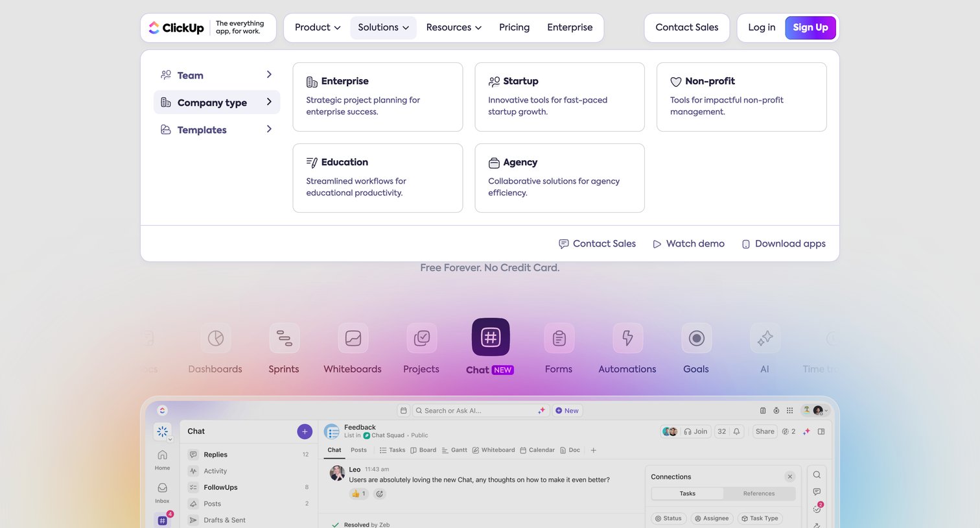Open the Education solution card
Screen dimensions: 980x528
coord(378,178)
